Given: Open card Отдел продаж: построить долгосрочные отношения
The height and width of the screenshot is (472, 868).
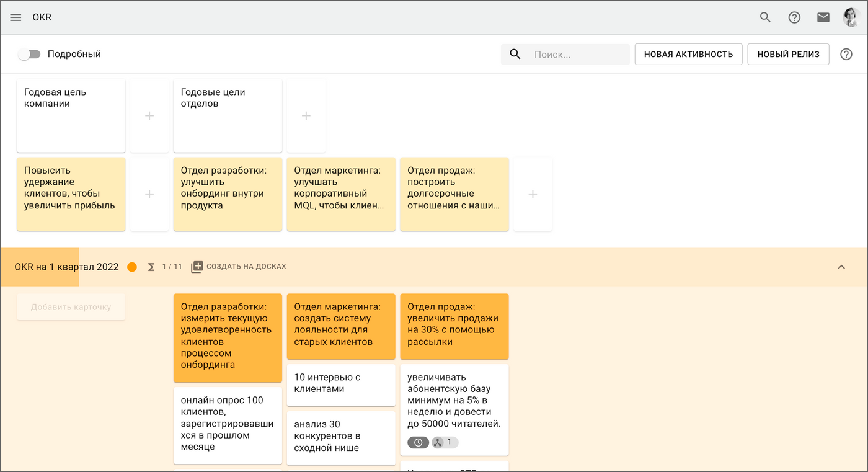Looking at the screenshot, I should [454, 194].
